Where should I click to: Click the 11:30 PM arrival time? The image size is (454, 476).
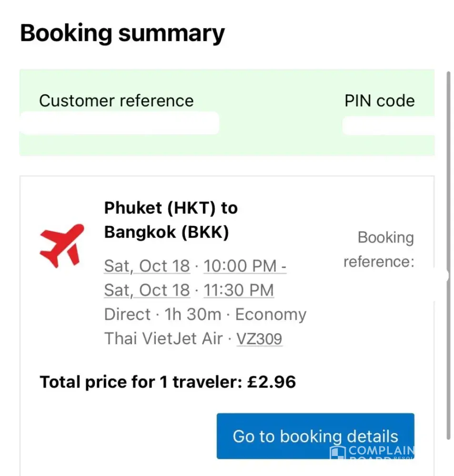(x=239, y=290)
